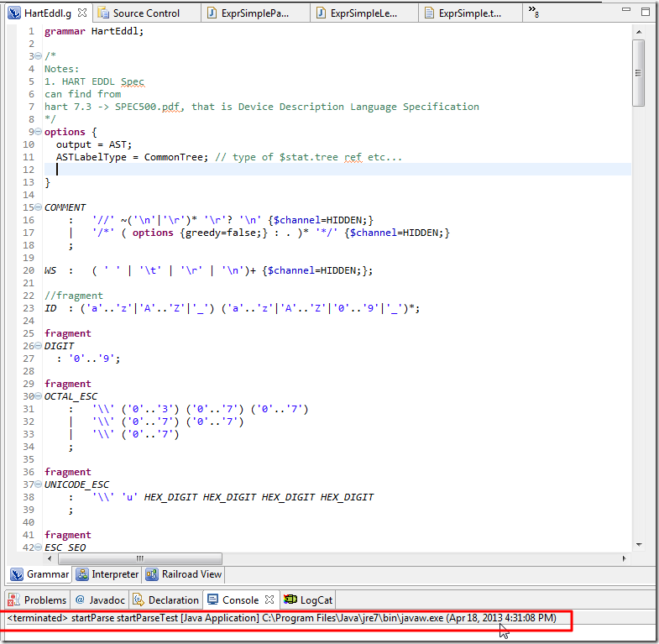Viewport: 659px width, 644px height.
Task: Click the underlined 'Spec' word on line 5
Action: tap(133, 81)
